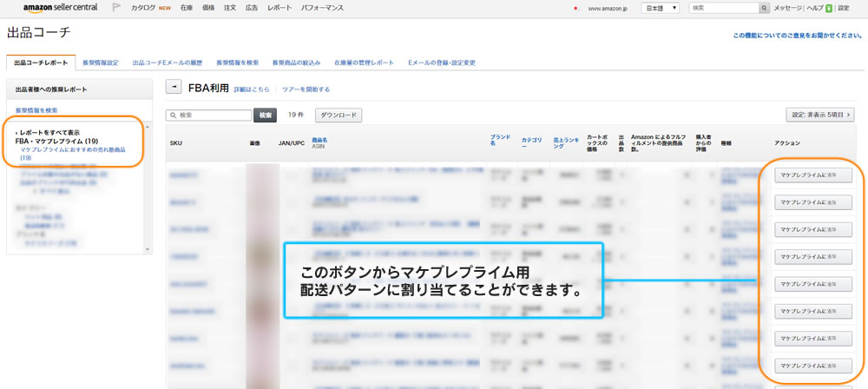The height and width of the screenshot is (389, 868).
Task: Click the ヘルプ link in the header
Action: pyautogui.click(x=815, y=9)
